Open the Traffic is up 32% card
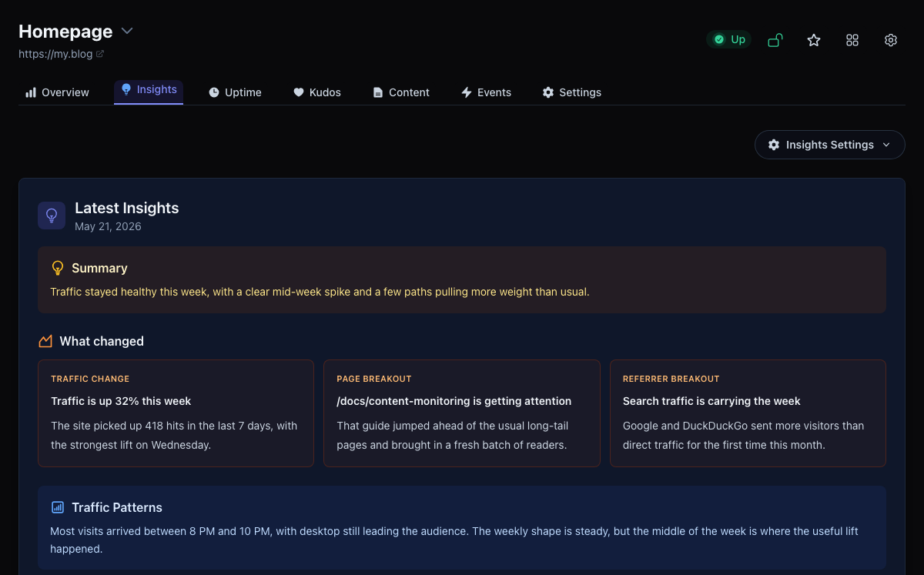This screenshot has width=924, height=575. [176, 413]
